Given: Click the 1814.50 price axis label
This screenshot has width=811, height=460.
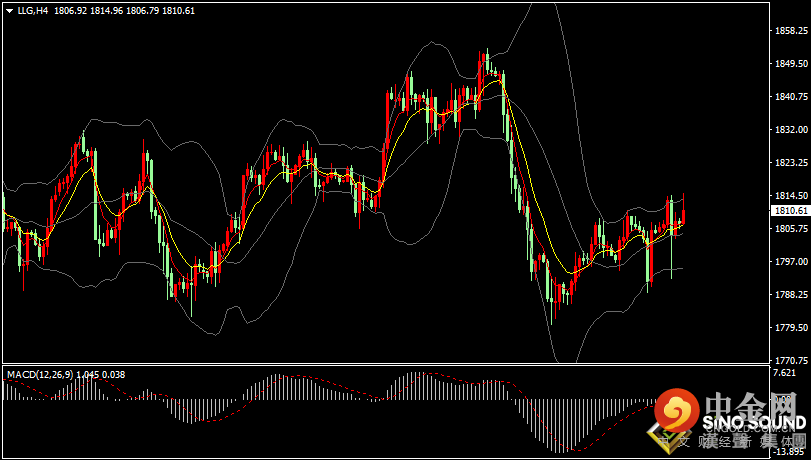Looking at the screenshot, I should (x=790, y=196).
